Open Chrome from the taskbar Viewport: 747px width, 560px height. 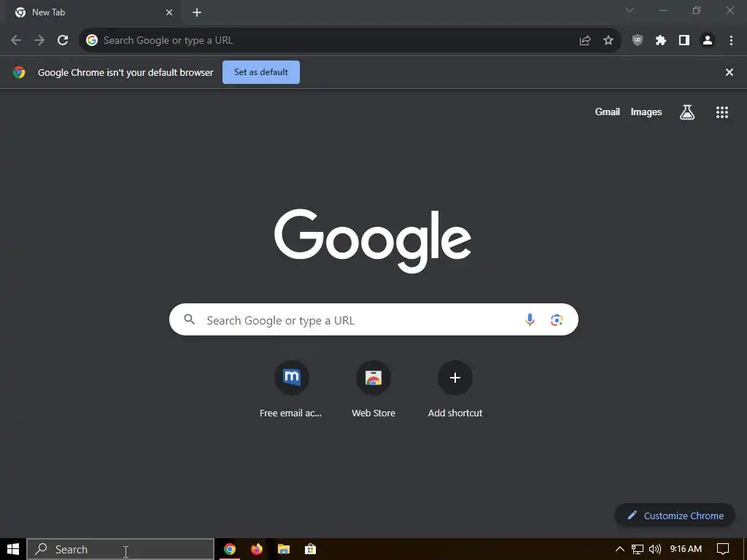point(230,549)
